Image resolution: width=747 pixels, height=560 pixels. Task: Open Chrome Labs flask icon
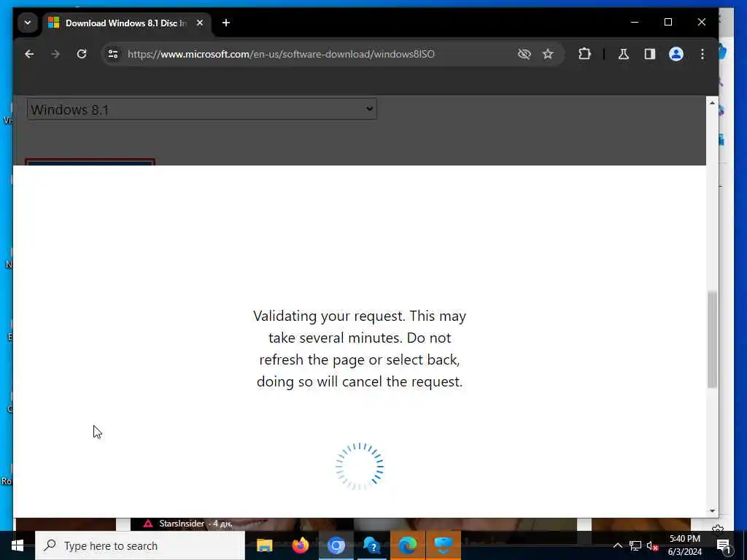click(623, 54)
